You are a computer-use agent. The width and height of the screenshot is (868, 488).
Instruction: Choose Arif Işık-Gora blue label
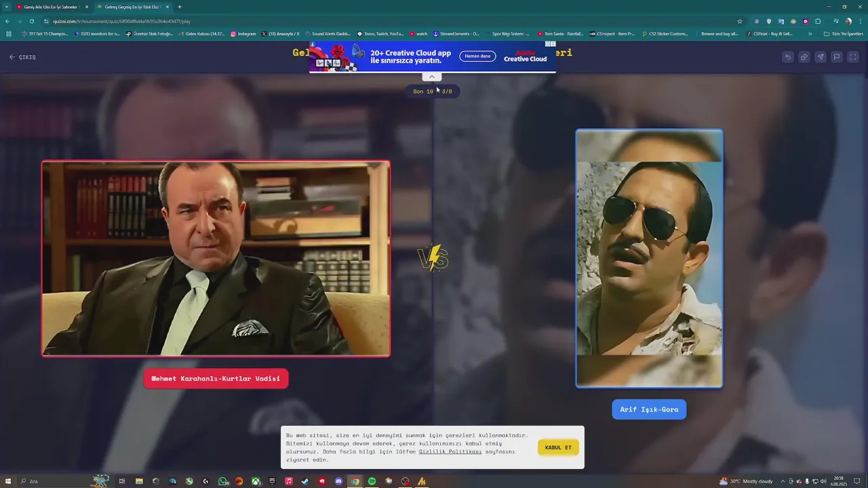649,409
